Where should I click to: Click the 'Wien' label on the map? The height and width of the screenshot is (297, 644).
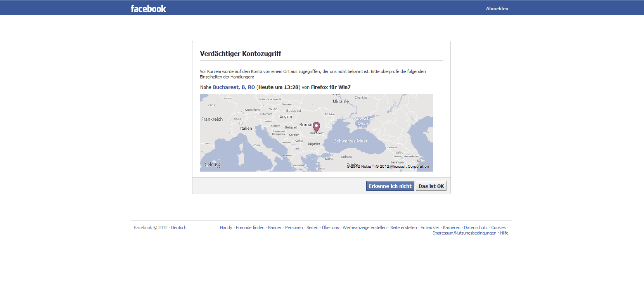pyautogui.click(x=273, y=109)
